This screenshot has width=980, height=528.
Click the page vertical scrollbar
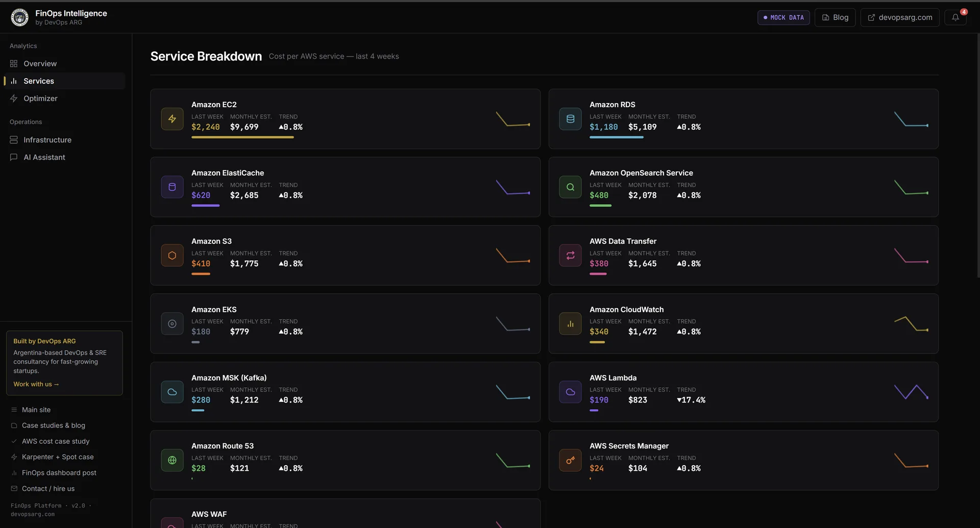(977, 156)
